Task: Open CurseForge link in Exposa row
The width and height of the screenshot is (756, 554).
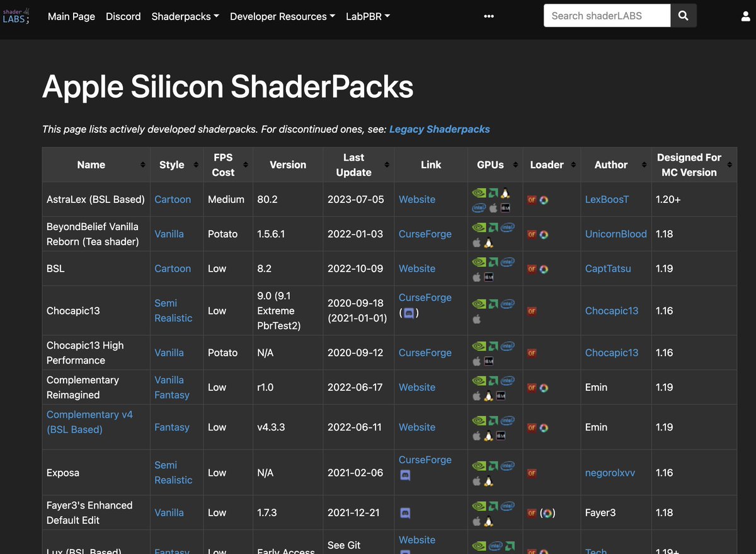Action: (425, 460)
